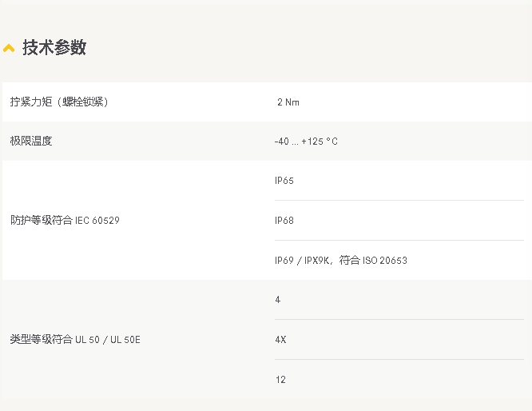This screenshot has height=411, width=532.
Task: Click the 技术参数 section heading
Action: (54, 48)
